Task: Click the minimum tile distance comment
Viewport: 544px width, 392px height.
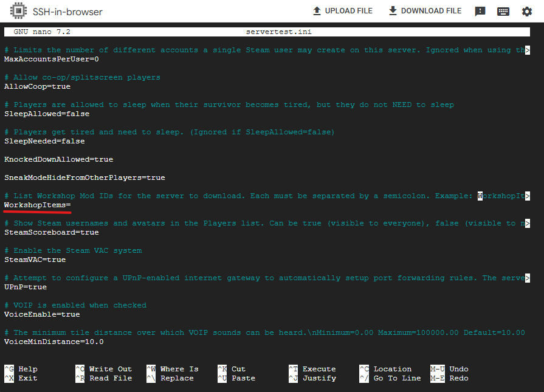Action: [x=264, y=333]
